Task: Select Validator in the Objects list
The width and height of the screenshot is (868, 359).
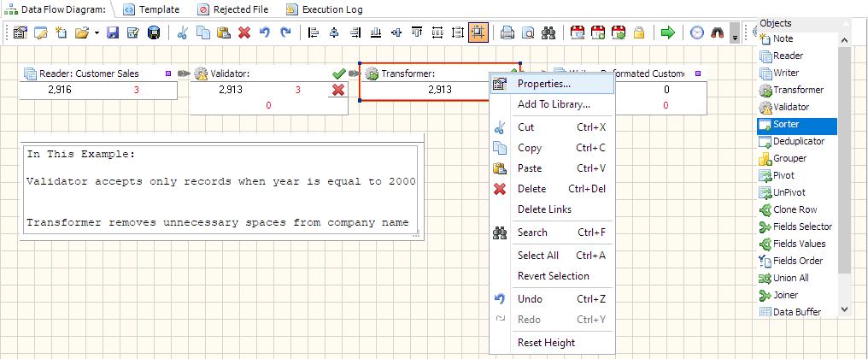Action: (x=797, y=107)
